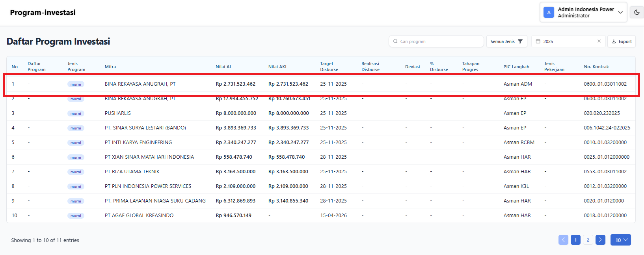
Task: Select contract number 020.020.232025
Action: tap(601, 113)
